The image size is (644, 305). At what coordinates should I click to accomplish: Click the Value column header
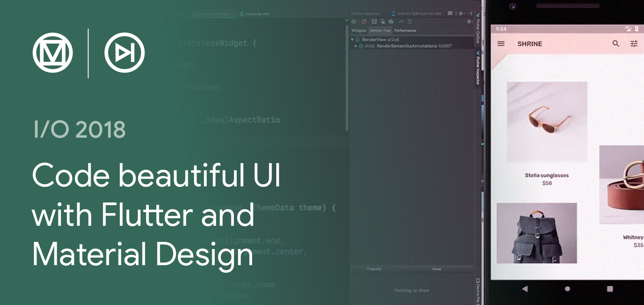[436, 269]
